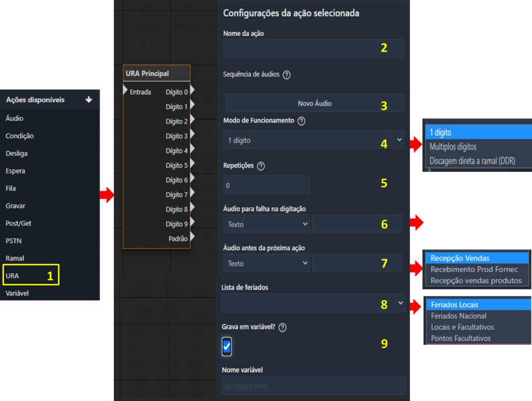Collapse the Ações disponíveis panel arrow

[89, 100]
